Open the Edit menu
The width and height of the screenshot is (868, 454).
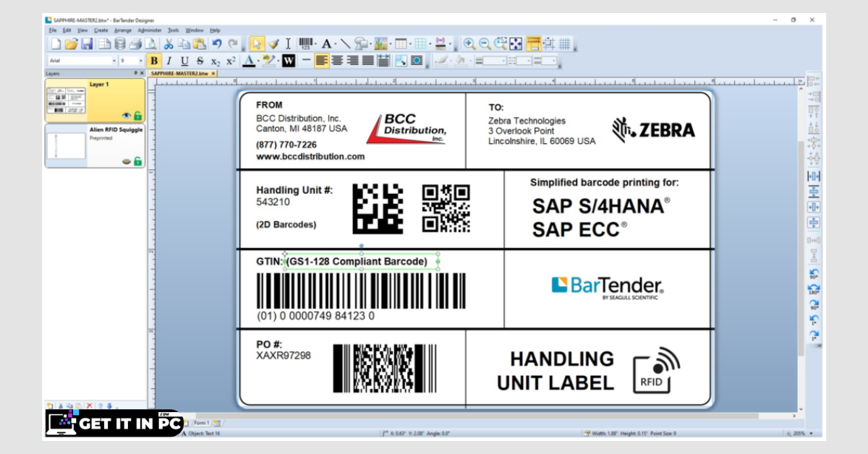(67, 30)
